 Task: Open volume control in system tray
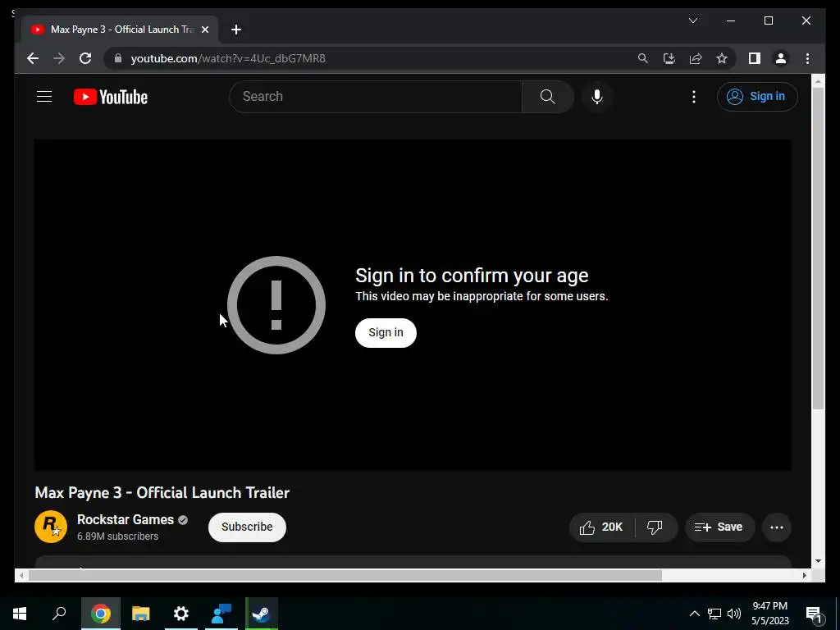click(x=734, y=614)
